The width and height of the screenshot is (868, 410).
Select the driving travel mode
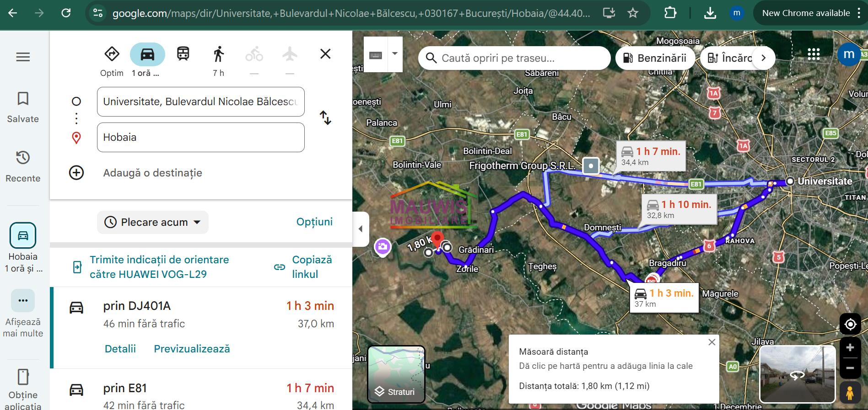pyautogui.click(x=147, y=54)
